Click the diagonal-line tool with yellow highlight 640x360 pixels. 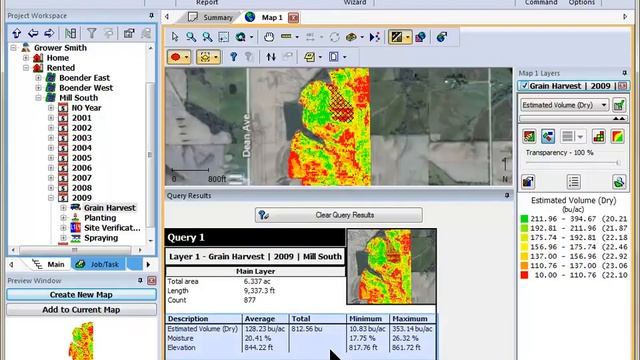(x=397, y=37)
